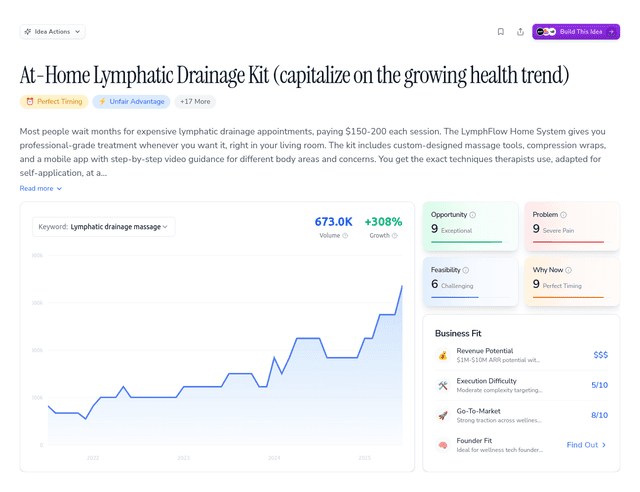Show the +17 More tags

[195, 101]
